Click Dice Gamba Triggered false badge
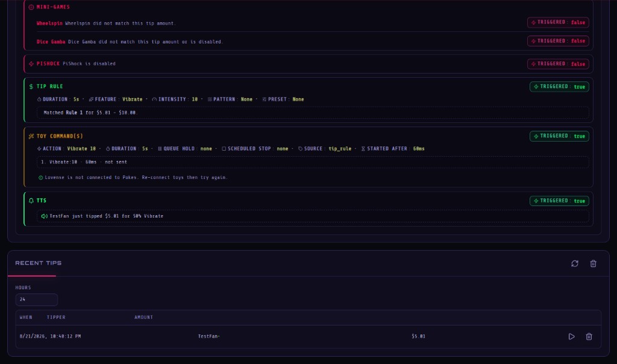Image resolution: width=617 pixels, height=364 pixels. [x=558, y=41]
